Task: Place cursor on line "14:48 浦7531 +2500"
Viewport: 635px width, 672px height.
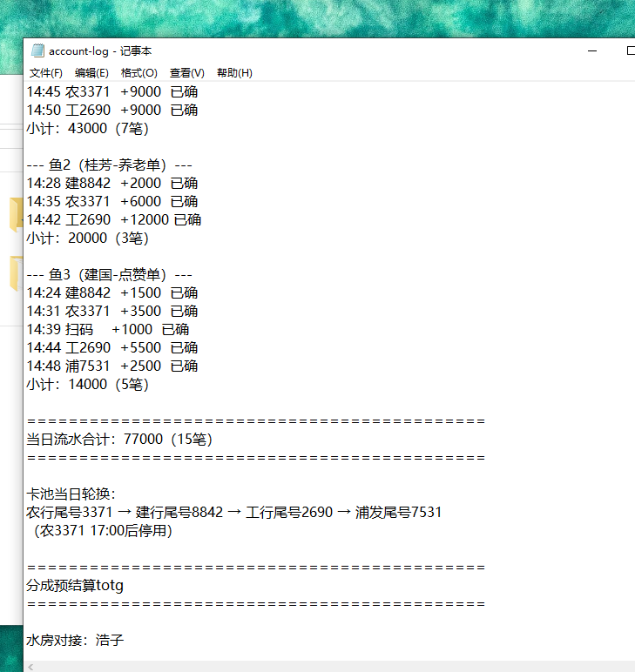Action: (111, 366)
